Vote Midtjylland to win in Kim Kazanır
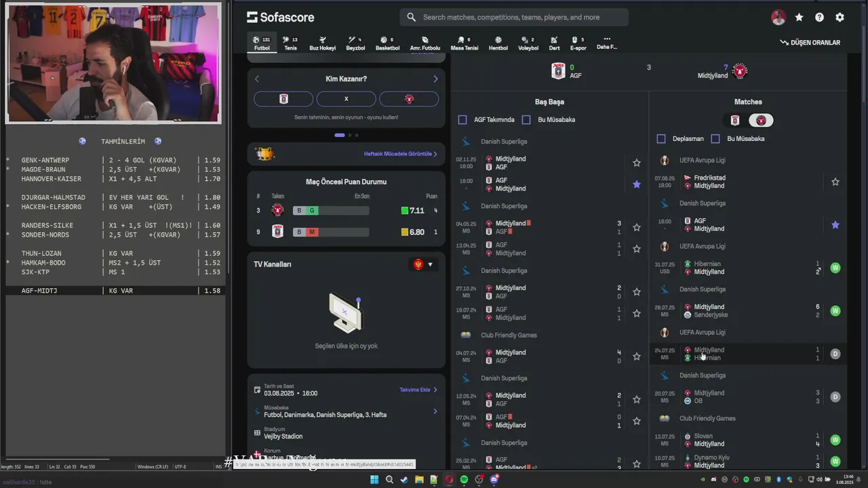This screenshot has width=868, height=488. [409, 99]
